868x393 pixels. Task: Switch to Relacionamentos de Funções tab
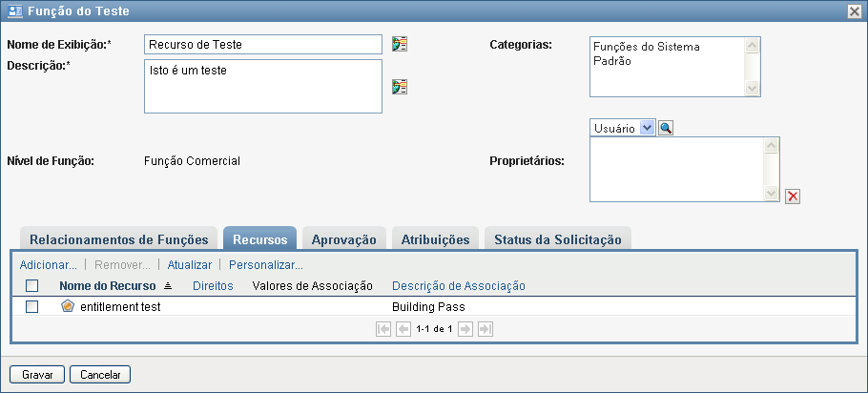click(x=118, y=239)
